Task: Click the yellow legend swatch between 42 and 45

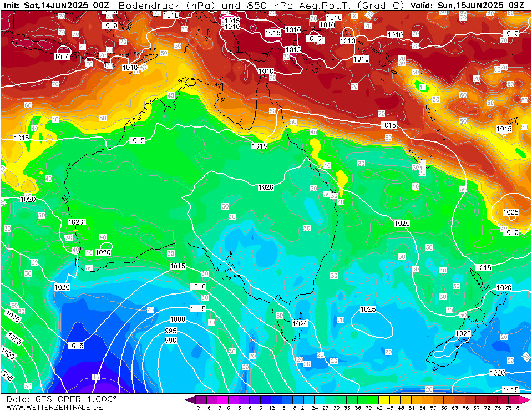Action: point(384,399)
